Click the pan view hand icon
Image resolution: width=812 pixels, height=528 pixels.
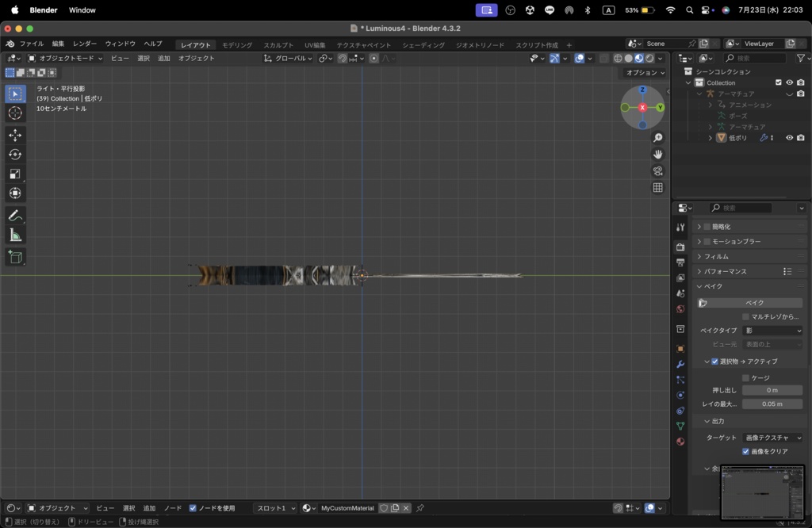(657, 155)
